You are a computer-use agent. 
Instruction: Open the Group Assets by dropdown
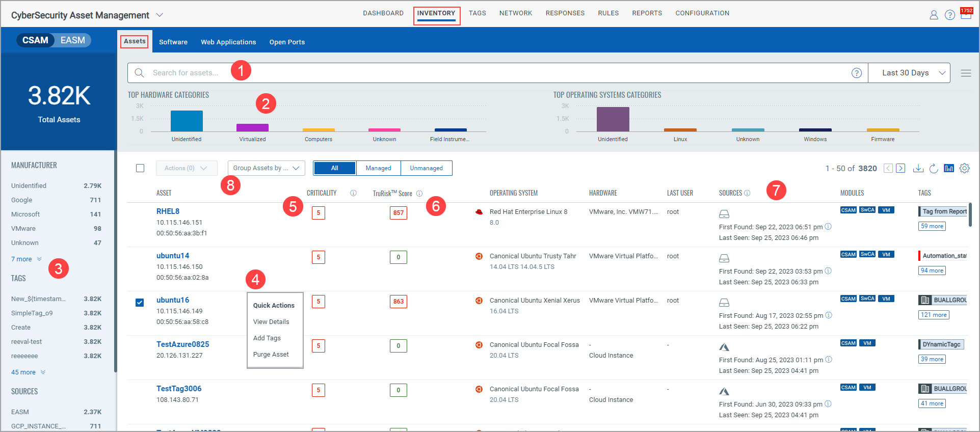click(x=266, y=168)
